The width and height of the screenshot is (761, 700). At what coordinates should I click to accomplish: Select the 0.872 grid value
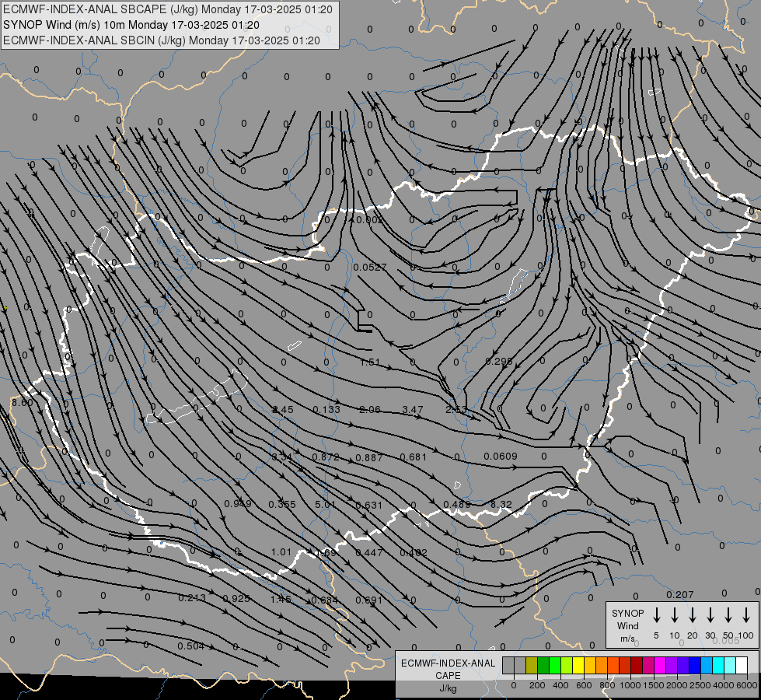(x=326, y=457)
